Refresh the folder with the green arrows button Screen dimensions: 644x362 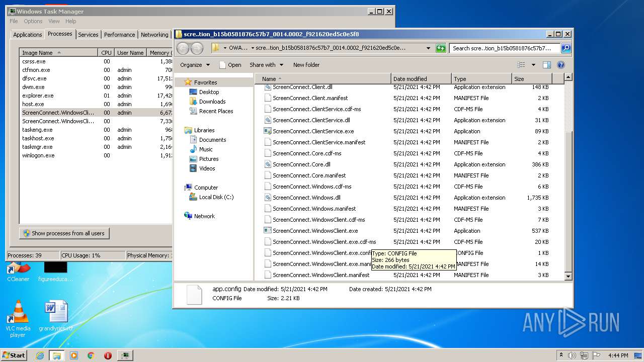point(441,48)
